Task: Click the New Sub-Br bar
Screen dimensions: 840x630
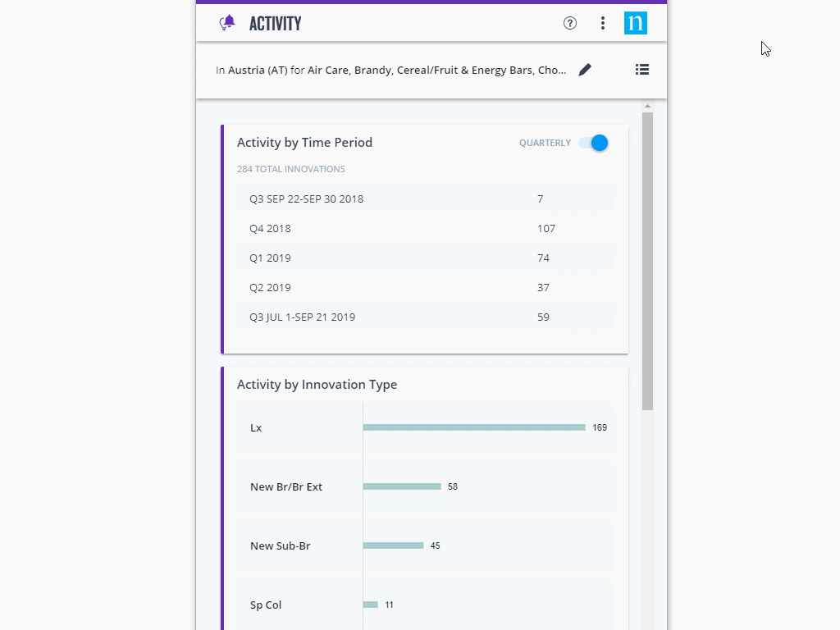Action: pos(393,546)
